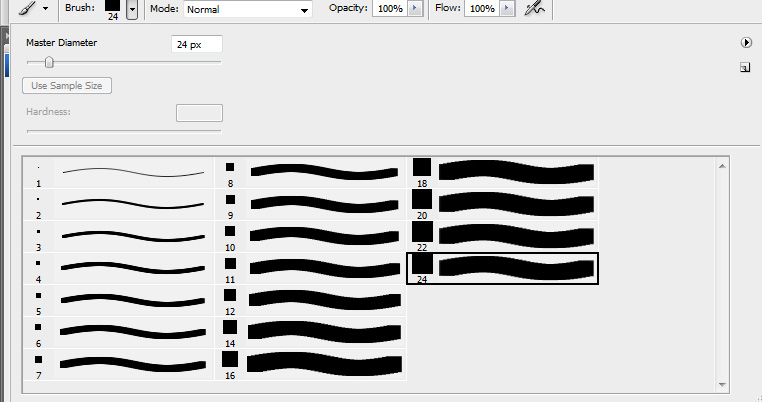Image resolution: width=762 pixels, height=402 pixels.
Task: Choose the size 12 square brush
Action: click(x=310, y=300)
